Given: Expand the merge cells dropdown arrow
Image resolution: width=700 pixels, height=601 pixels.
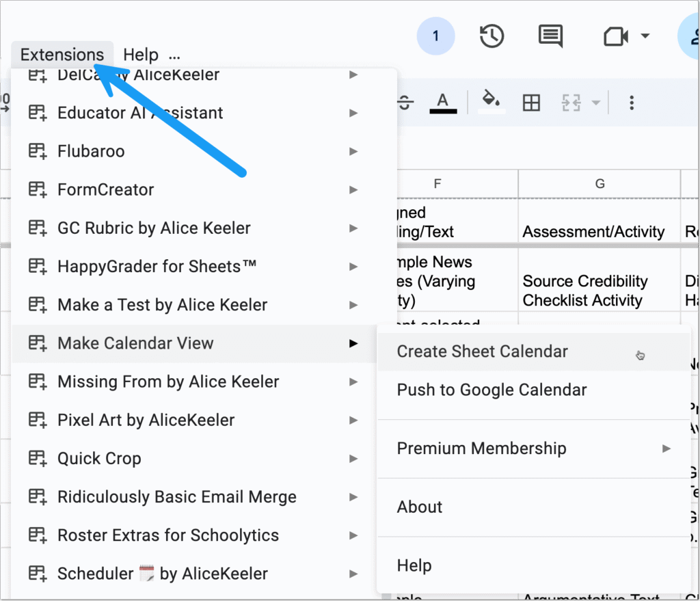Looking at the screenshot, I should pyautogui.click(x=595, y=103).
